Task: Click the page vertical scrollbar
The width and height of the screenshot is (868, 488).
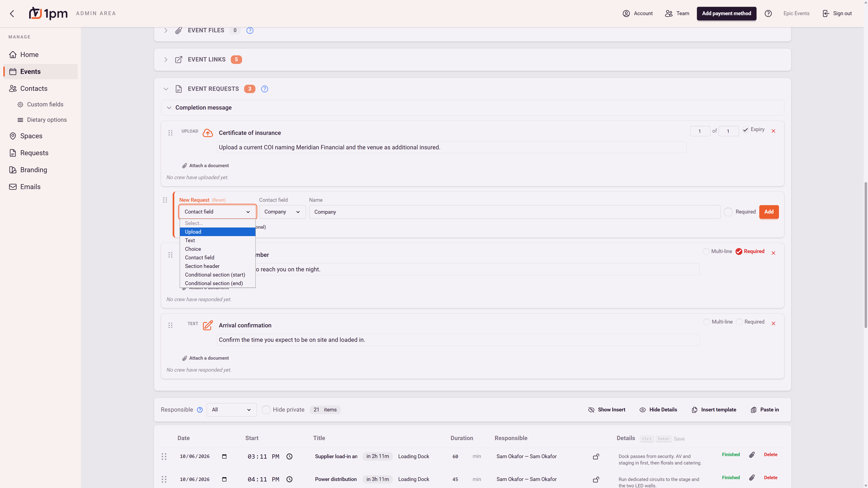Action: coord(865,255)
